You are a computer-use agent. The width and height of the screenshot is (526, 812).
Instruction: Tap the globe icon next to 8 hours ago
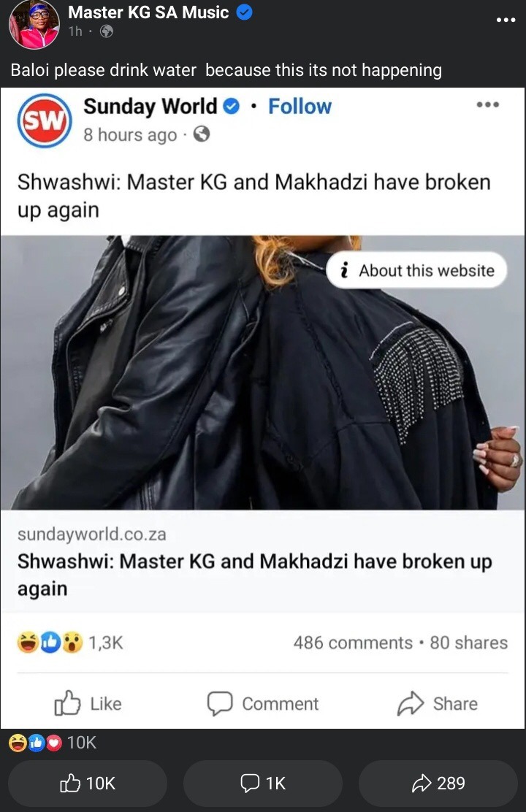click(202, 134)
